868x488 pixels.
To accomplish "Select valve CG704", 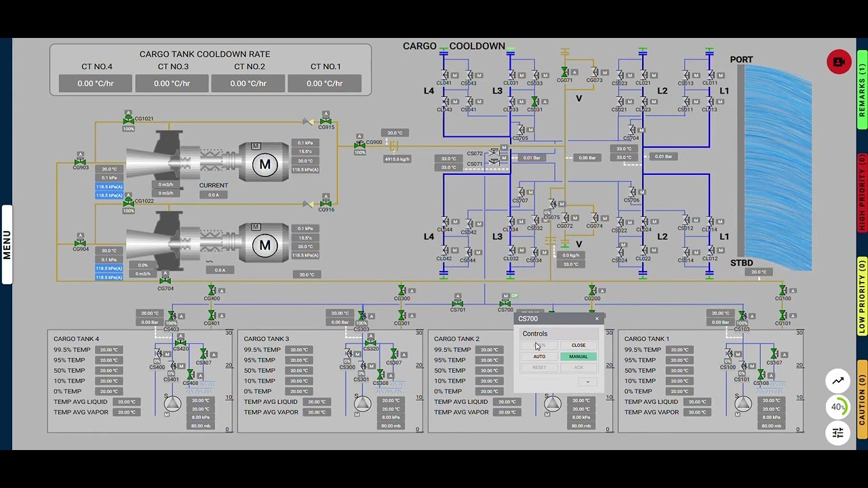I will [x=165, y=281].
